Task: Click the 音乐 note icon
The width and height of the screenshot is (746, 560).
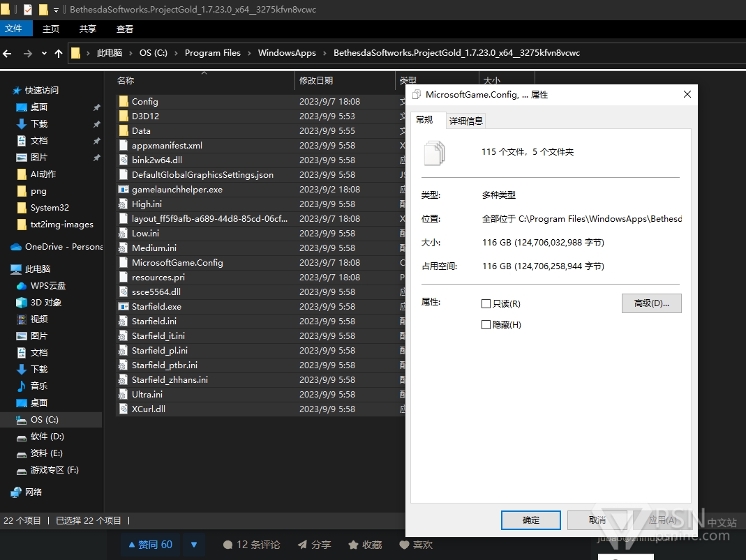Action: point(22,386)
